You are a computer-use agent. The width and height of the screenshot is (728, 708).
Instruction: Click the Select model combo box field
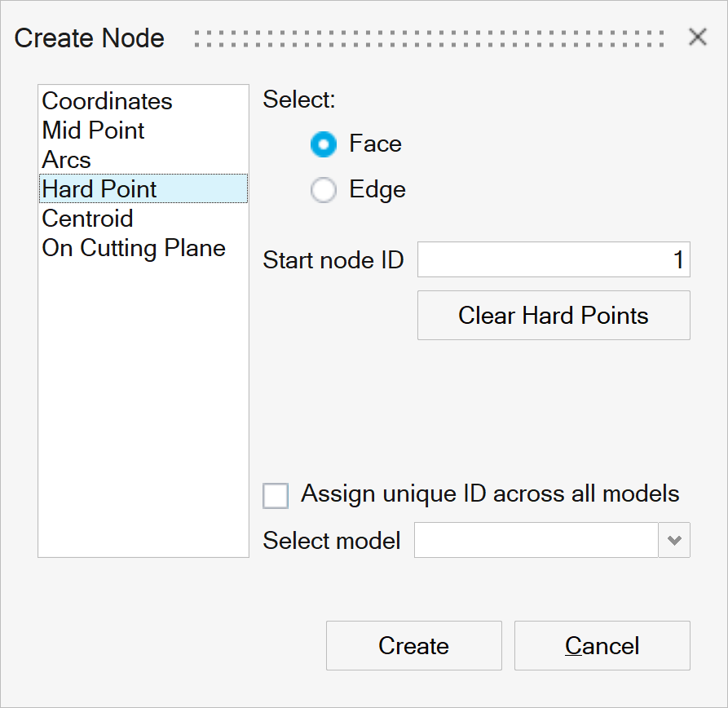pyautogui.click(x=536, y=541)
